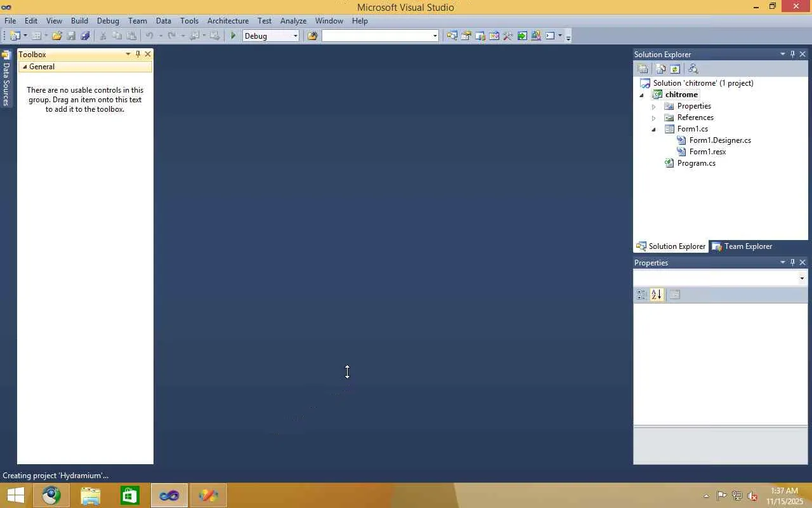
Task: Switch to the Solution Explorer tab
Action: click(671, 246)
